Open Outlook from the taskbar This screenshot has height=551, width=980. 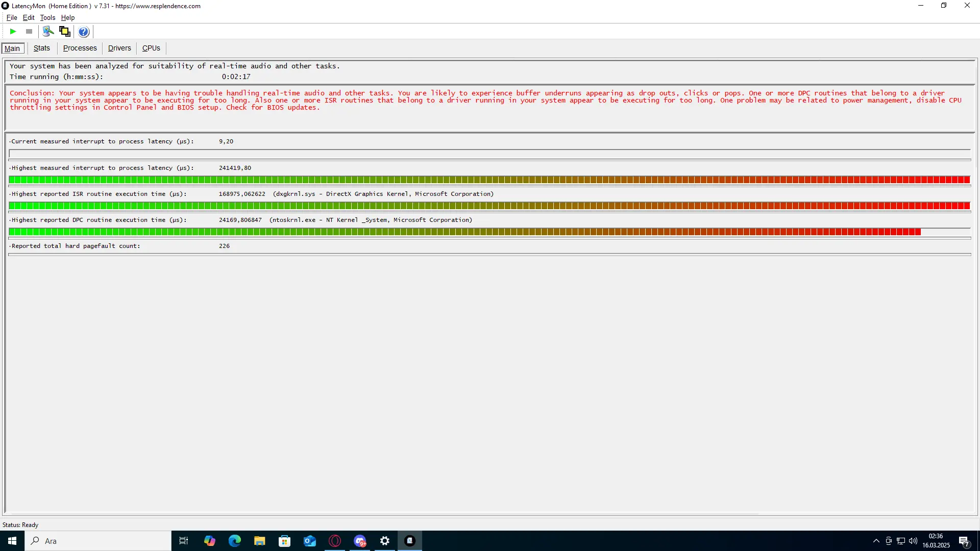point(310,541)
